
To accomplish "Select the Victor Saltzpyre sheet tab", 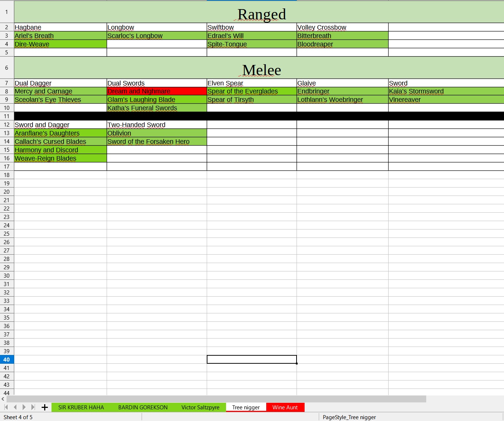I will (201, 408).
